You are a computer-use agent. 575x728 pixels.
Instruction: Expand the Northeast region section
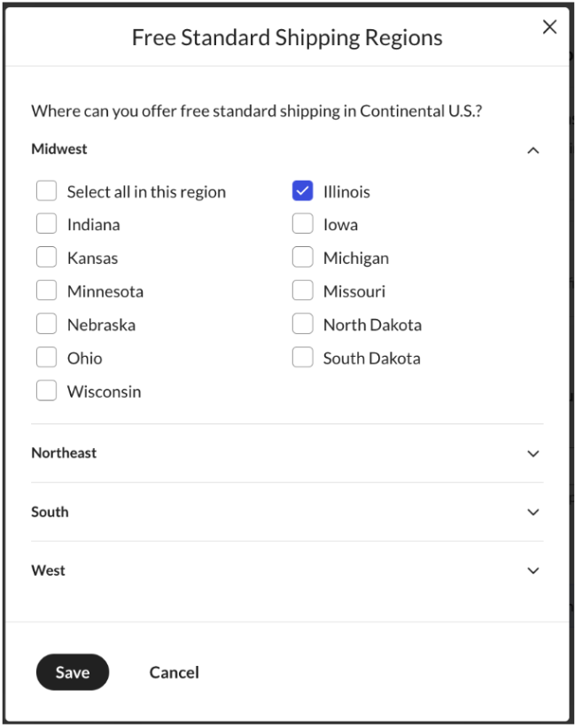532,453
